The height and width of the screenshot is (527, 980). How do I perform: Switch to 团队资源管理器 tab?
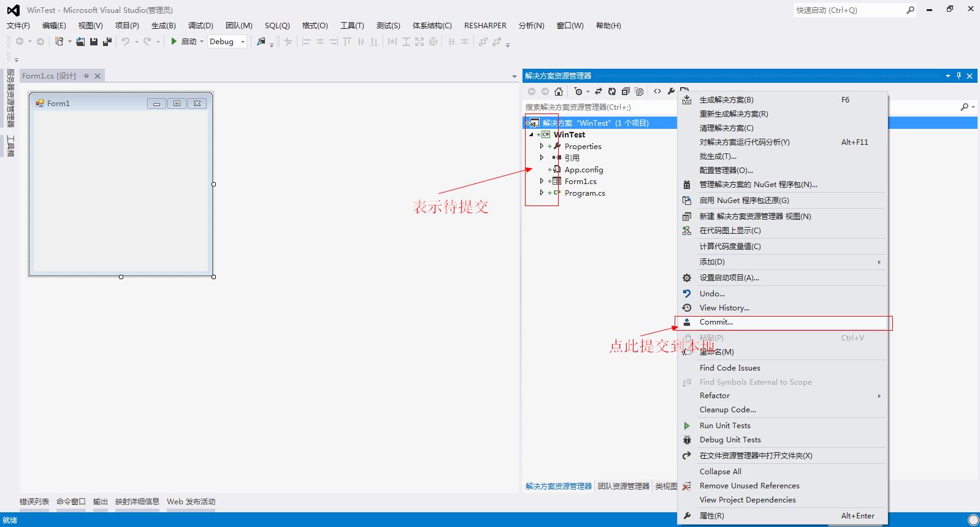coord(623,486)
